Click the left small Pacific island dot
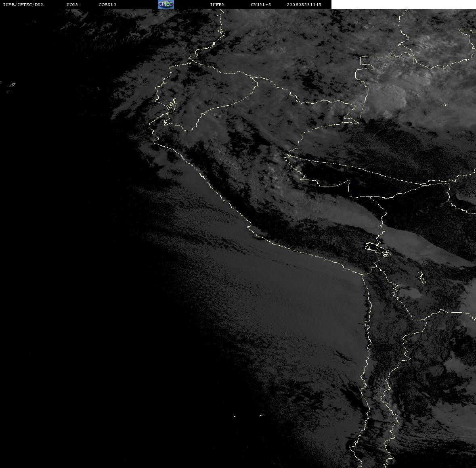Viewport: 476px width, 468px height. click(235, 416)
